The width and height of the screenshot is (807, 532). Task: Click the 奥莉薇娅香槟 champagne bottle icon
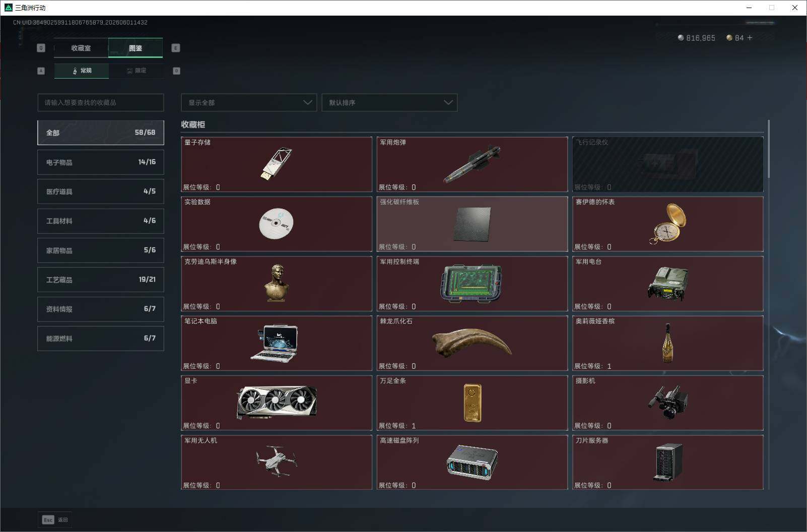coord(667,343)
